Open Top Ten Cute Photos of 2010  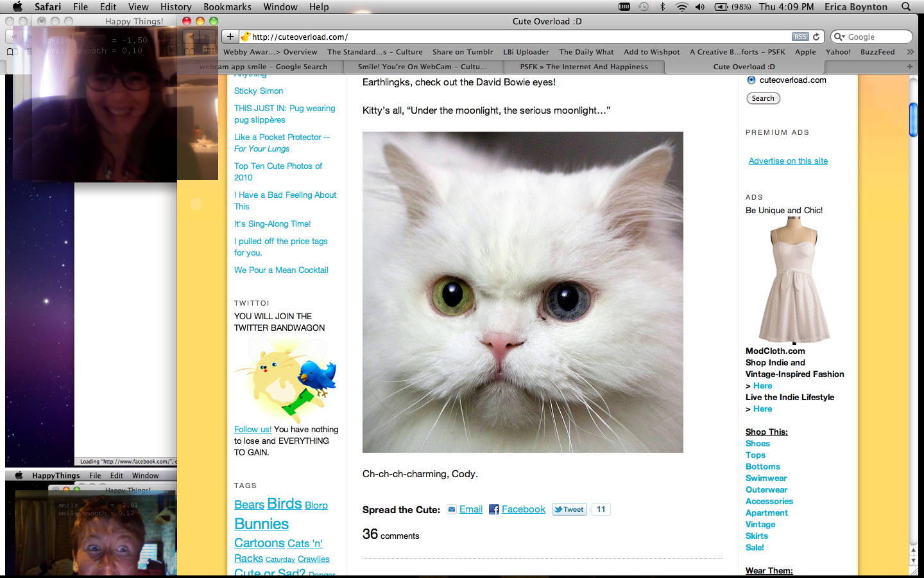(278, 171)
